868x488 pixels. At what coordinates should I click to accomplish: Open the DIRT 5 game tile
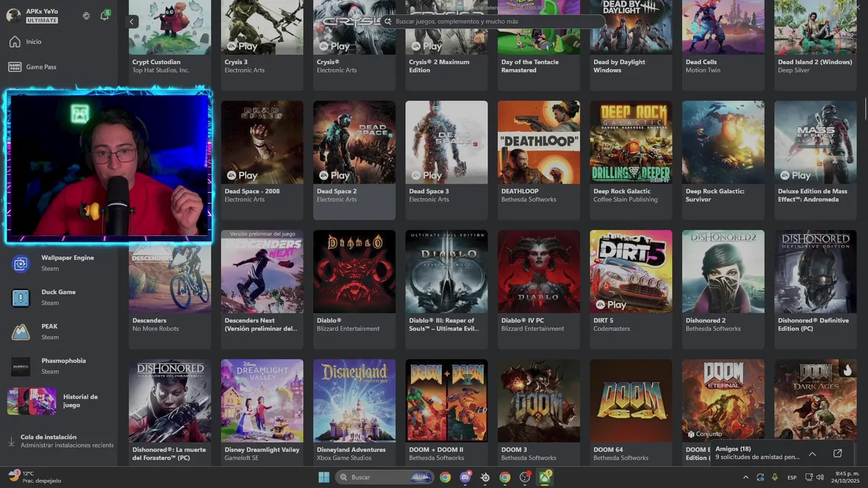(x=631, y=289)
